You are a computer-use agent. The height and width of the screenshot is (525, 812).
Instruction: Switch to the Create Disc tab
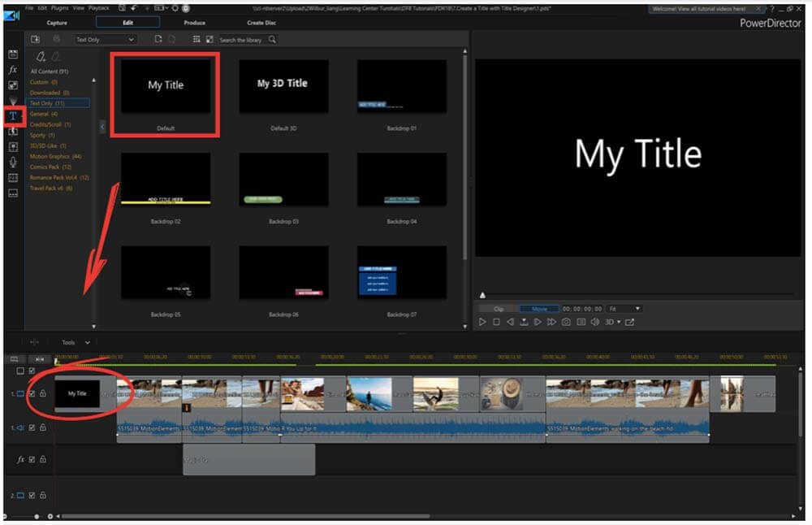pyautogui.click(x=261, y=23)
